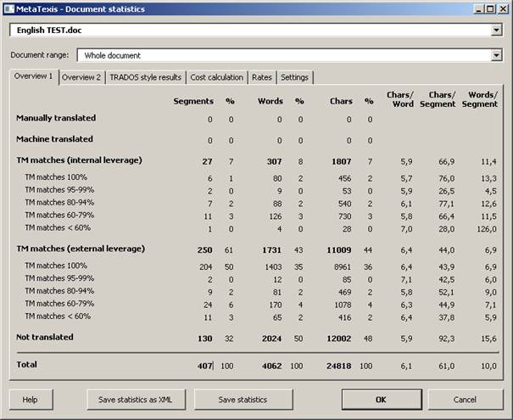Click Save statistics as XML button
The image size is (513, 420).
(137, 400)
